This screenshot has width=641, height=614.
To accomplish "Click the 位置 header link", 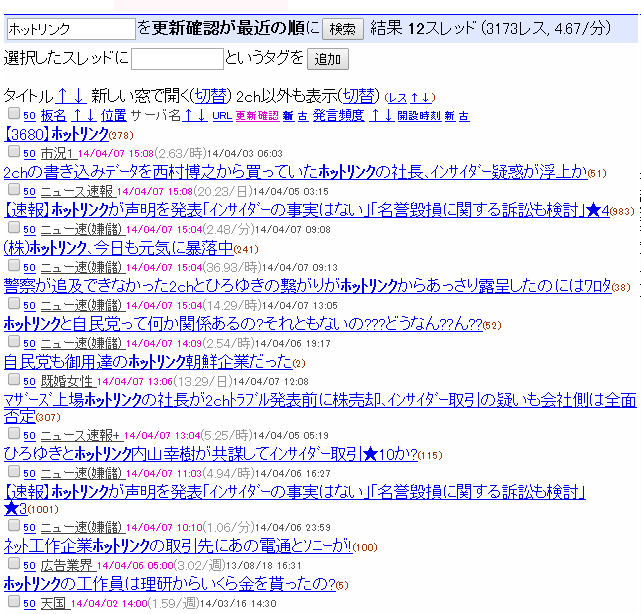I will (x=114, y=116).
